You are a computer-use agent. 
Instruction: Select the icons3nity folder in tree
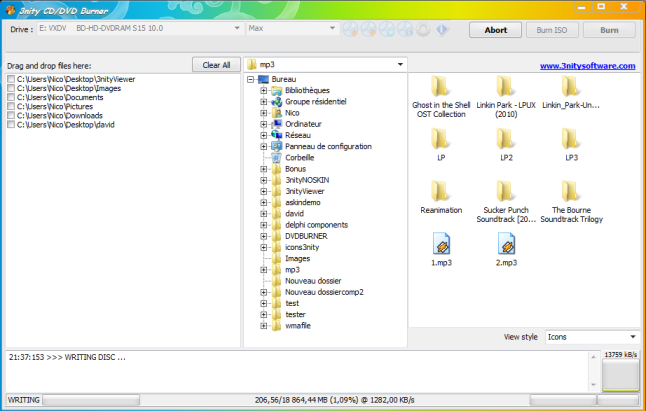point(302,248)
